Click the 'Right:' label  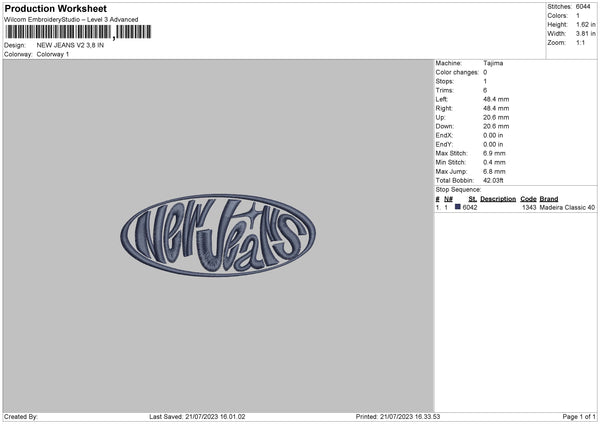[444, 108]
